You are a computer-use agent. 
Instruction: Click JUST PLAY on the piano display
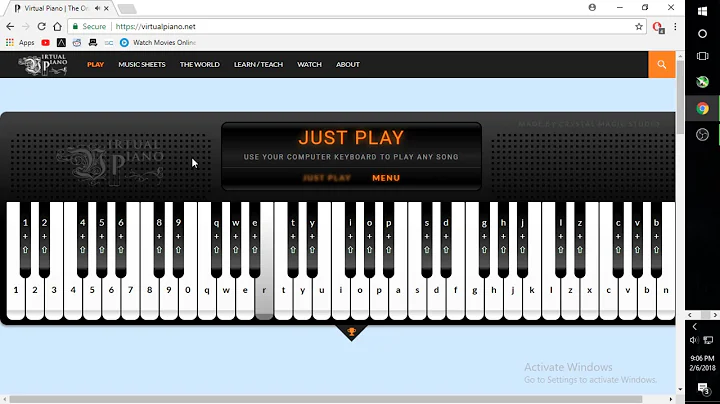pos(327,178)
